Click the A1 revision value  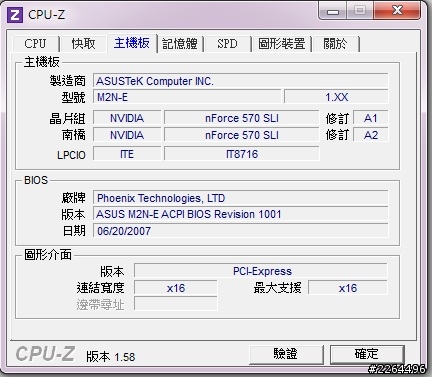[x=371, y=118]
